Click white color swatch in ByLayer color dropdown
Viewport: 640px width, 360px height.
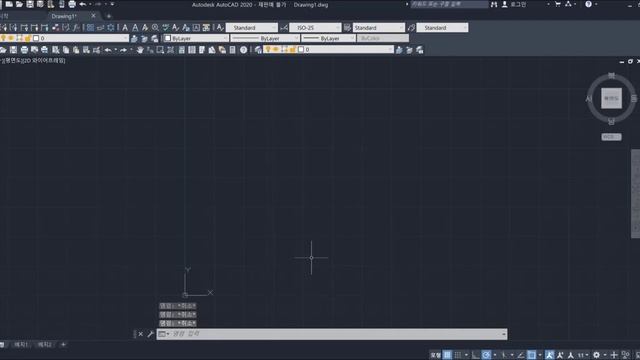click(x=167, y=38)
